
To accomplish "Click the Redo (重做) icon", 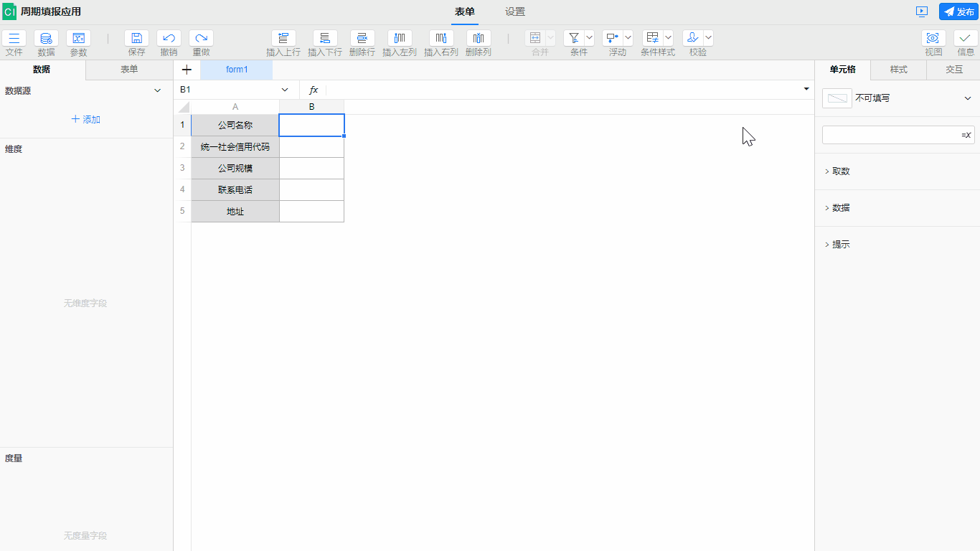I will point(201,39).
